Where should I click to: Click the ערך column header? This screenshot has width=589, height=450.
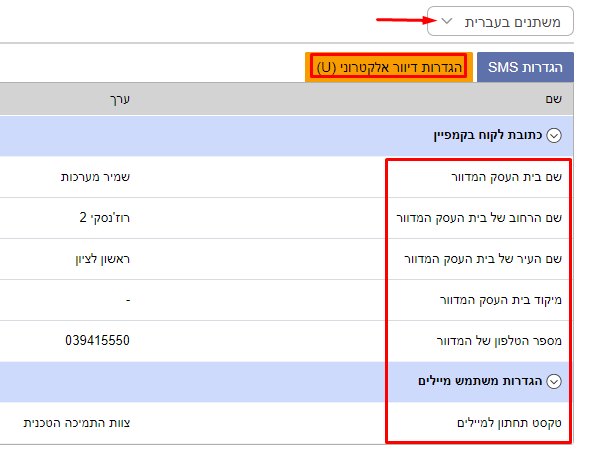120,99
